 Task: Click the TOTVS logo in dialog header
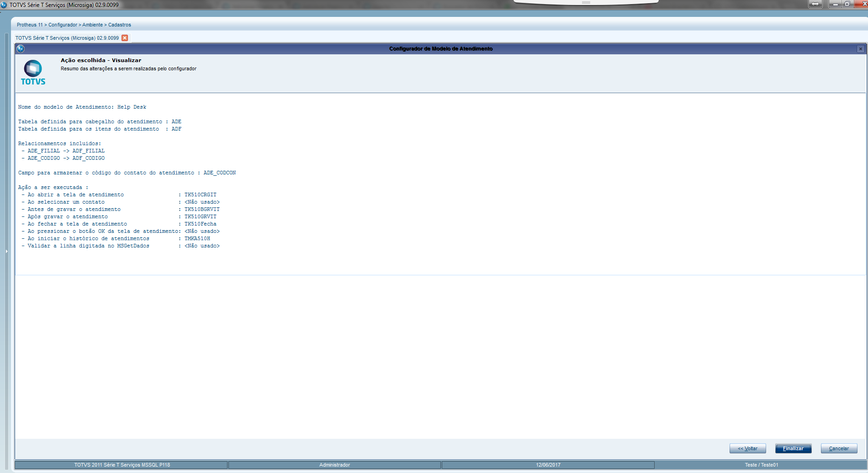33,73
